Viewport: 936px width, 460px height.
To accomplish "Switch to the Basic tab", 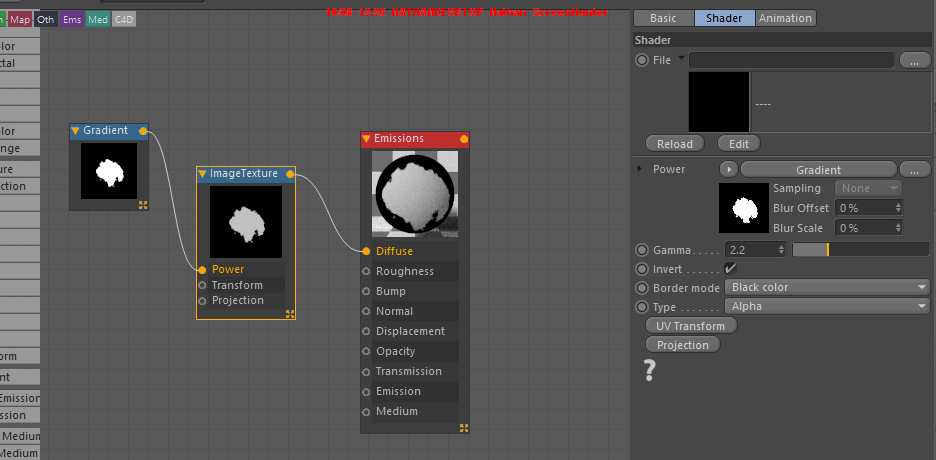I will point(663,18).
